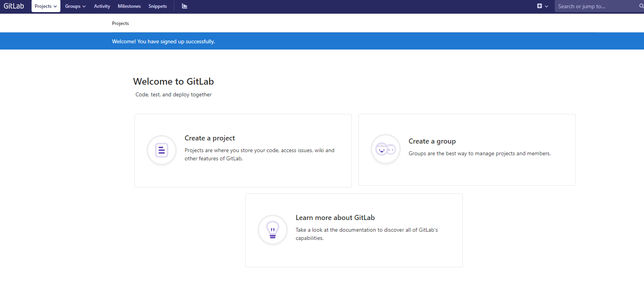Screen dimensions: 644x291
Task: Click the lightbulb documentation icon
Action: 273,230
